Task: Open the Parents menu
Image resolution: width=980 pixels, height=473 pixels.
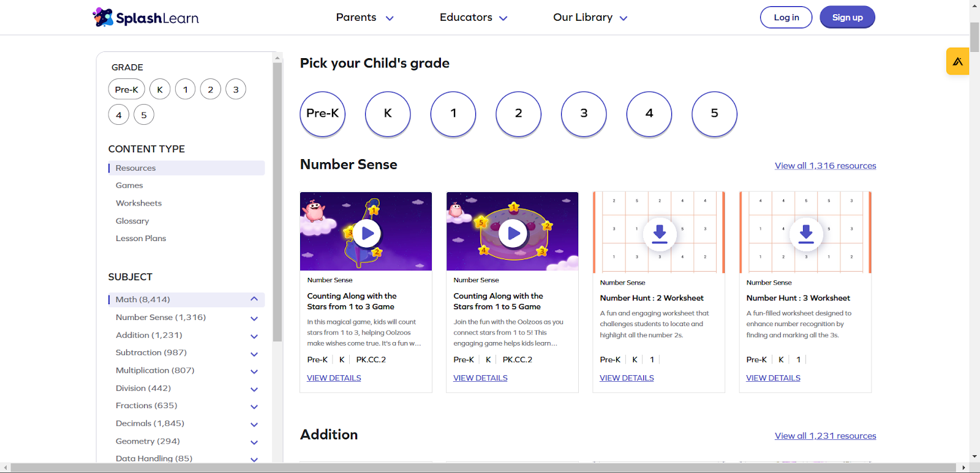Action: tap(364, 17)
